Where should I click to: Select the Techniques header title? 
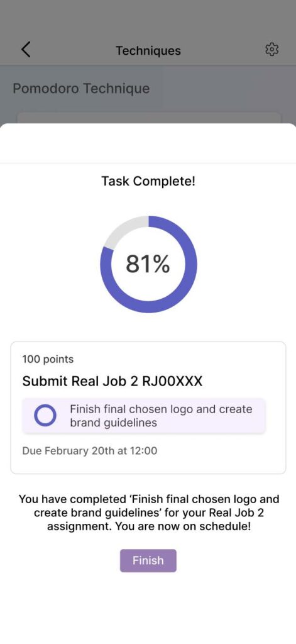click(x=148, y=50)
